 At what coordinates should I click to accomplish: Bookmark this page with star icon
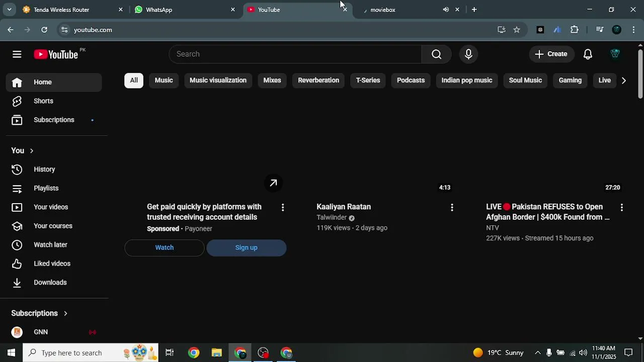[517, 30]
